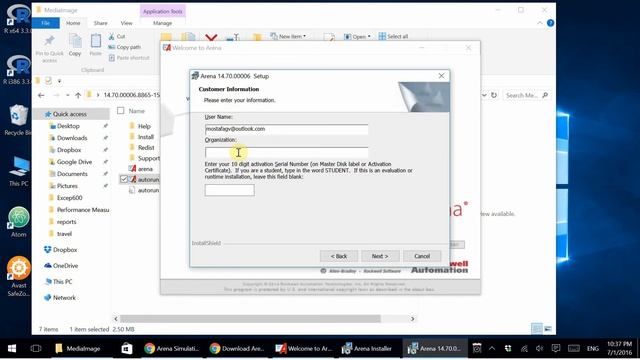Open Google Drive in navigation pane

click(74, 162)
